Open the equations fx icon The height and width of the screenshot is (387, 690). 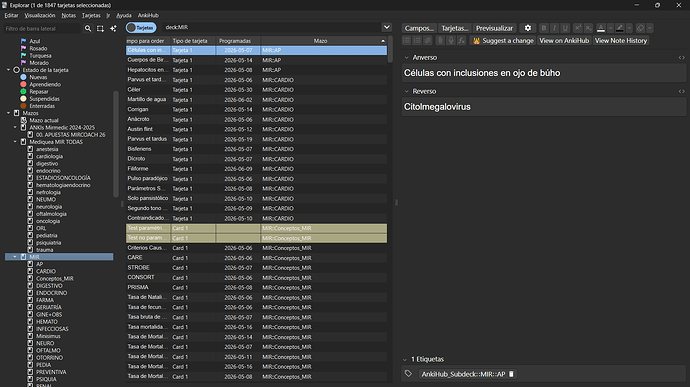(x=461, y=41)
